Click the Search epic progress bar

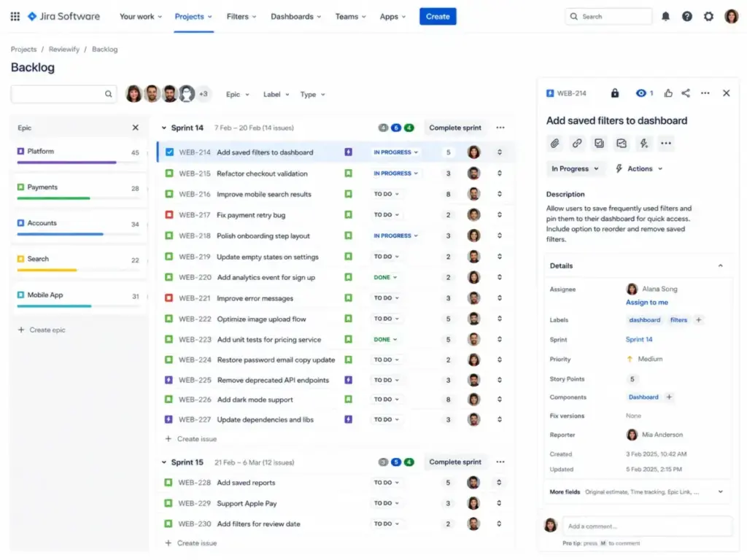point(79,270)
